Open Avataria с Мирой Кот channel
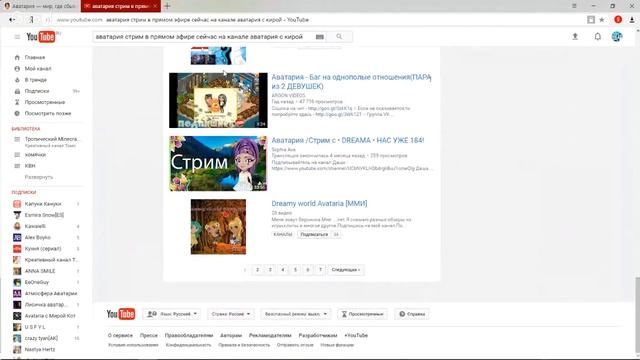This screenshot has height=360, width=640. [x=50, y=316]
